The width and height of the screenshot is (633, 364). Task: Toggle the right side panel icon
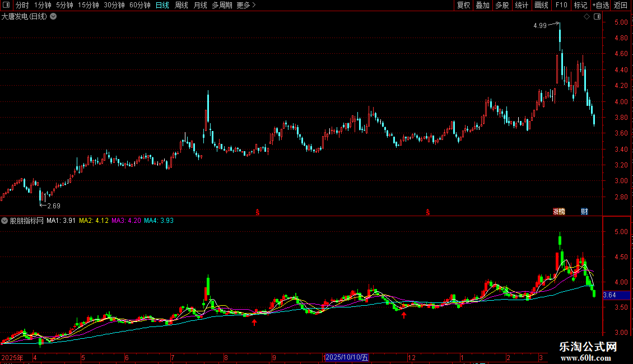597,17
